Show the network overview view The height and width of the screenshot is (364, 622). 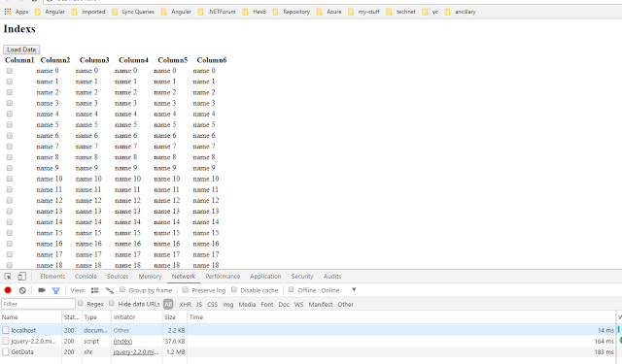[x=110, y=290]
